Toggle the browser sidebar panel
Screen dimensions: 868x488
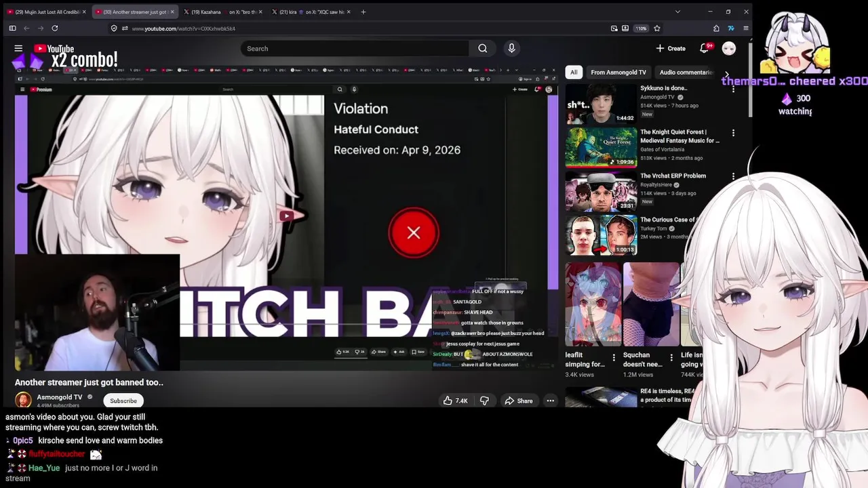12,28
